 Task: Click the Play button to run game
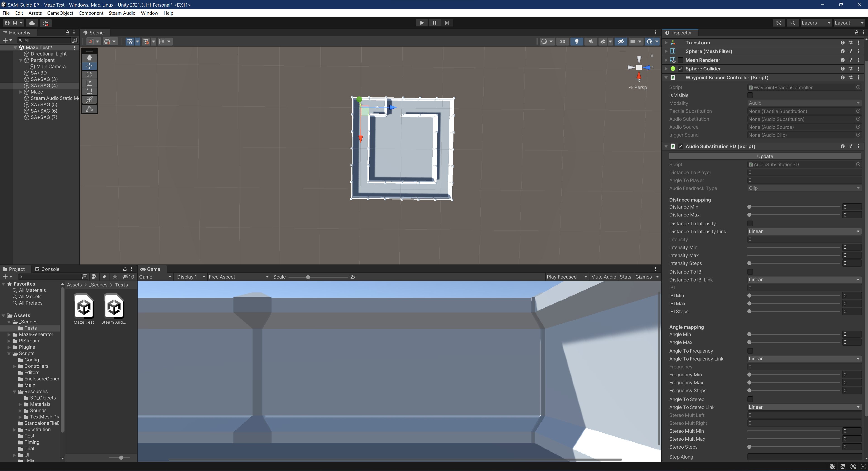[x=422, y=23]
